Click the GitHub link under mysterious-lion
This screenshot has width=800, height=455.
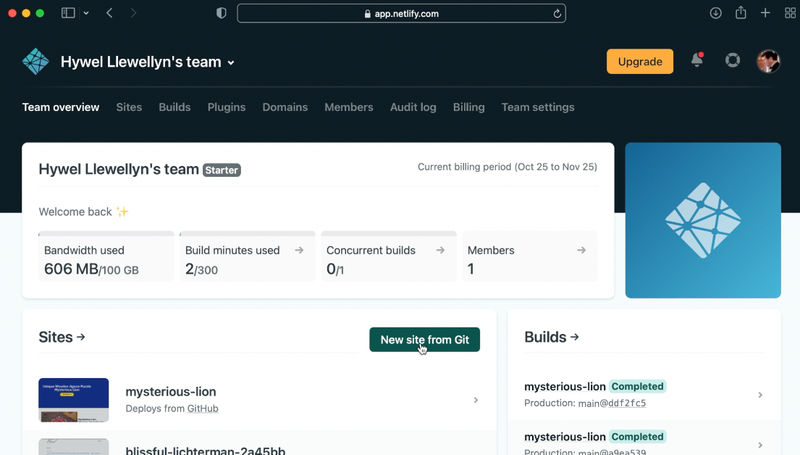click(x=203, y=409)
